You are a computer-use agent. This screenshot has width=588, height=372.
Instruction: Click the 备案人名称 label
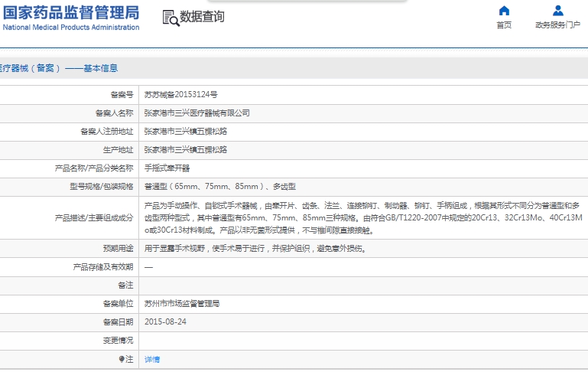[x=115, y=113]
